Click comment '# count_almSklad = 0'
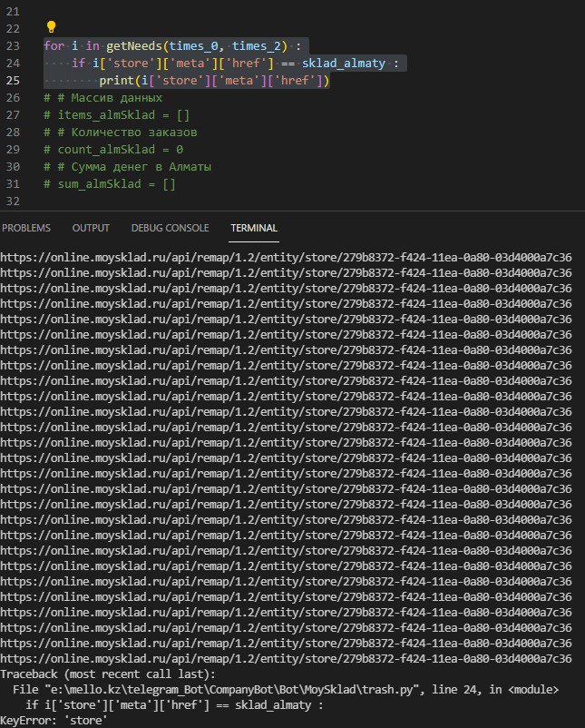 tap(113, 150)
